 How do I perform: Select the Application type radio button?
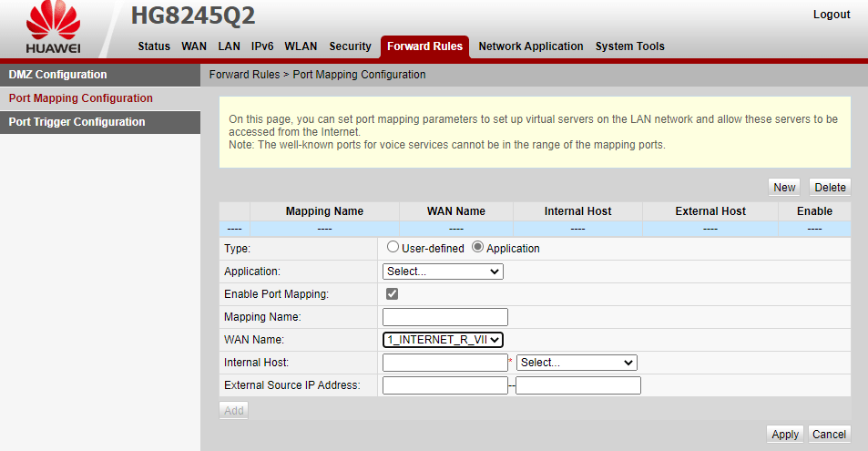[477, 248]
